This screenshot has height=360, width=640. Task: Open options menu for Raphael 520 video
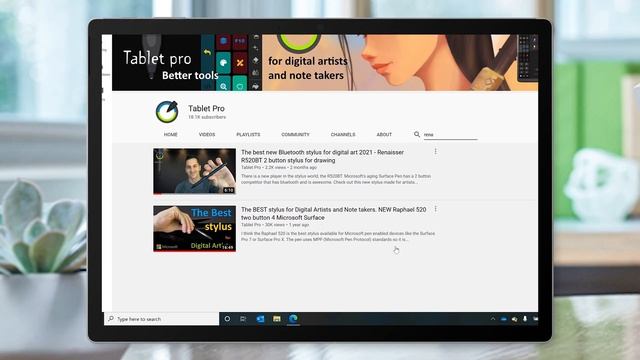[x=436, y=209]
